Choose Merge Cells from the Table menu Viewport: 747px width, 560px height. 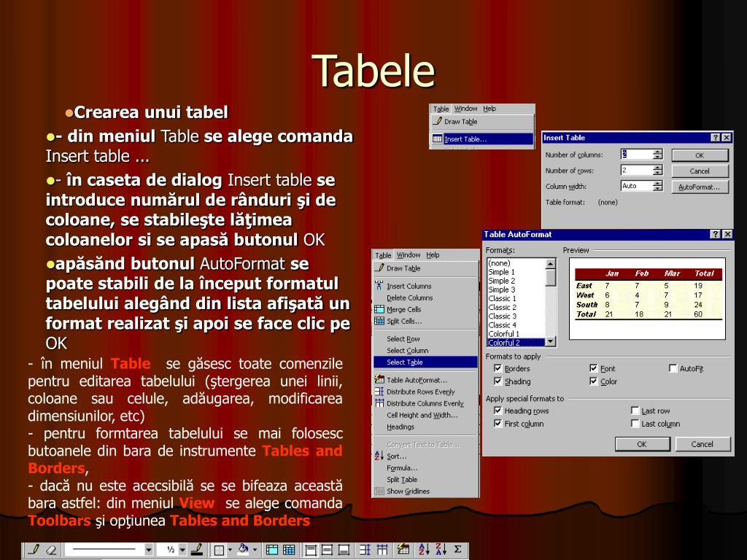425,309
